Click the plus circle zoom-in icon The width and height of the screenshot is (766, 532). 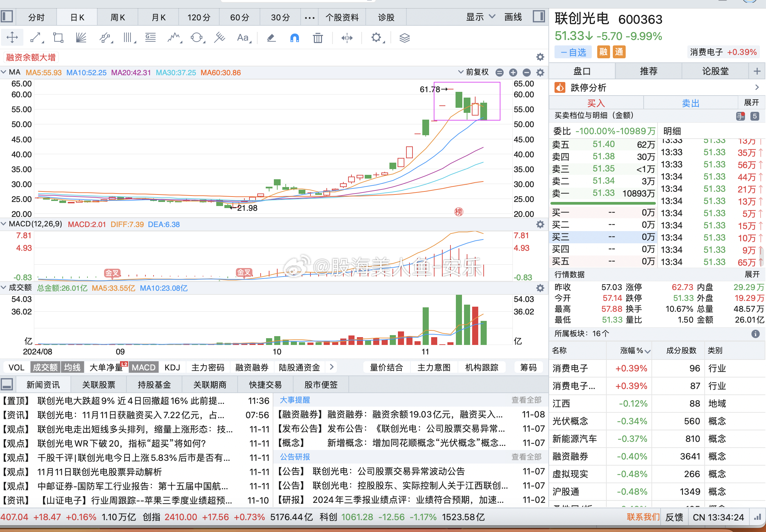513,72
